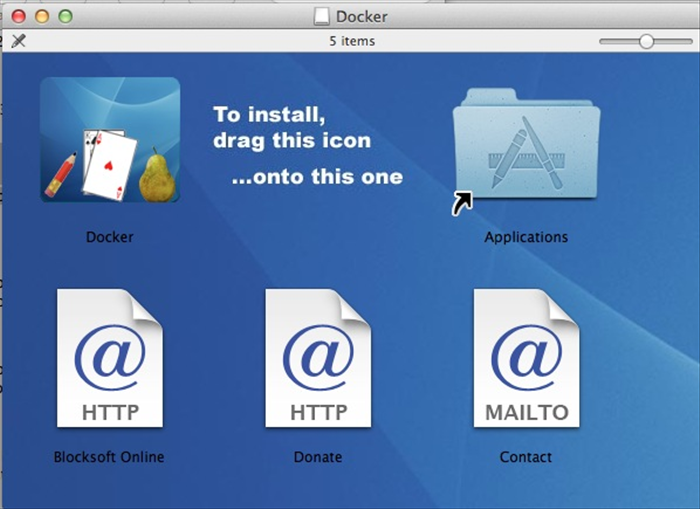Click the Applications name label

[526, 237]
